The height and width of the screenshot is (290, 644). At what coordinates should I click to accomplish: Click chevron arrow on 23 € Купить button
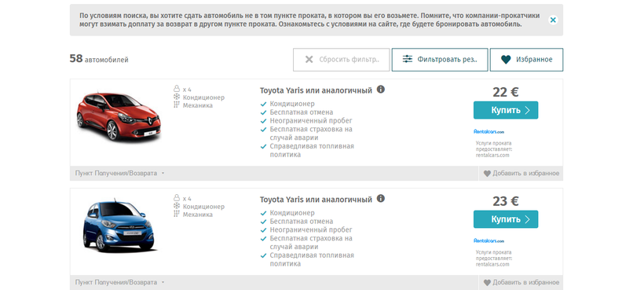coord(527,219)
